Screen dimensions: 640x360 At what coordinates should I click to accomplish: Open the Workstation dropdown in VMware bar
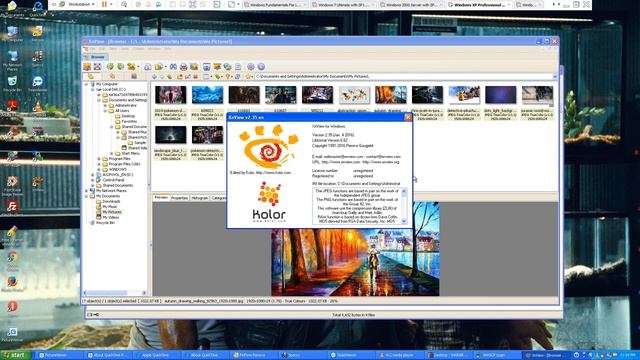coord(82,4)
